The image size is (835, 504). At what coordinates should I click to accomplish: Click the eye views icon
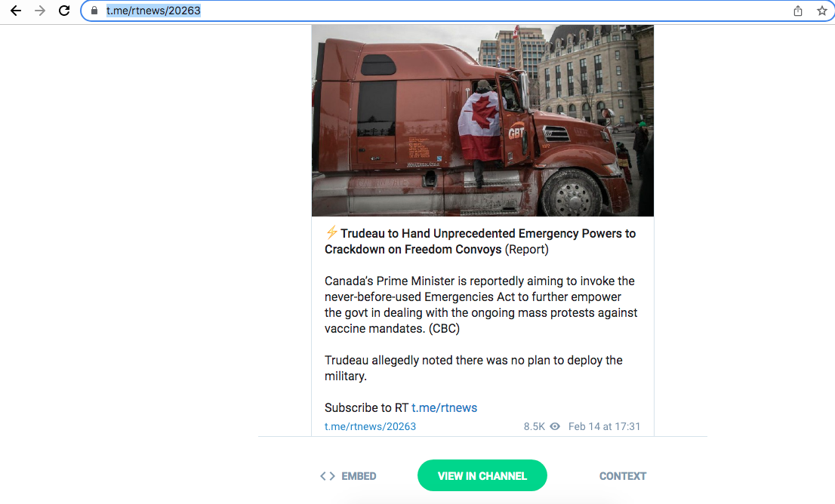pyautogui.click(x=555, y=426)
